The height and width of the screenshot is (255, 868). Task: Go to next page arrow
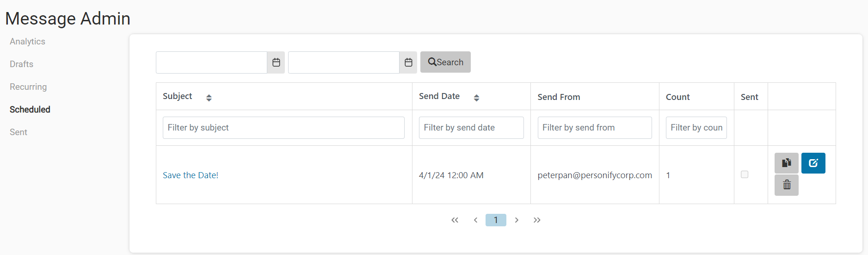517,220
